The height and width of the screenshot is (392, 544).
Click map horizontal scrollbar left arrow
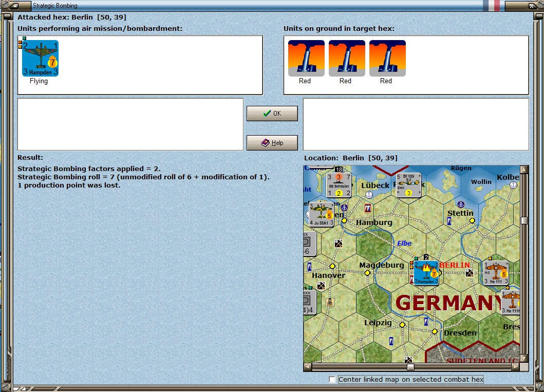point(307,367)
